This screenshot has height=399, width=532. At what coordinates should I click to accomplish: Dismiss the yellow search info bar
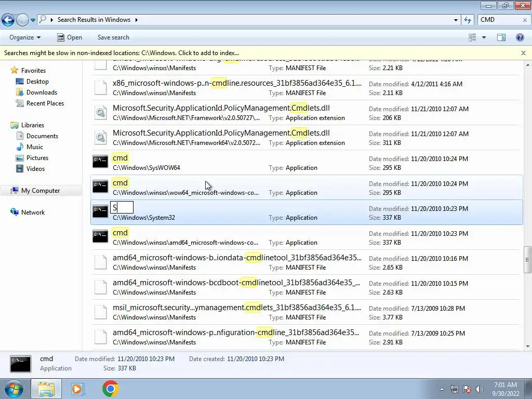(523, 53)
